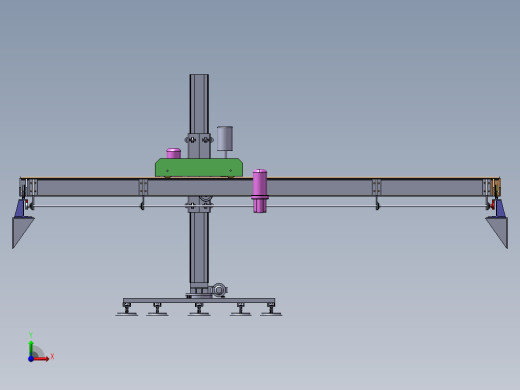Select the center suction cup
Viewport: 520px width, 390px height.
[199, 310]
